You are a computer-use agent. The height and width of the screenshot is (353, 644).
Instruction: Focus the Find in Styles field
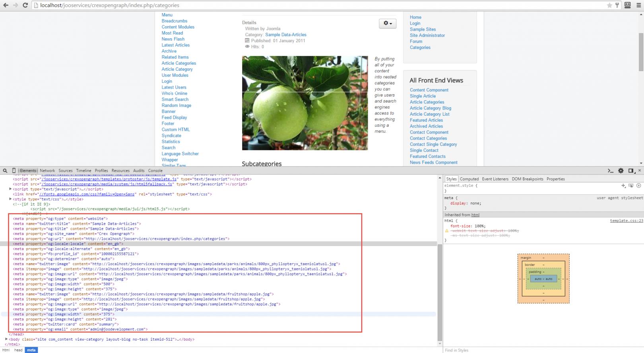[543, 350]
